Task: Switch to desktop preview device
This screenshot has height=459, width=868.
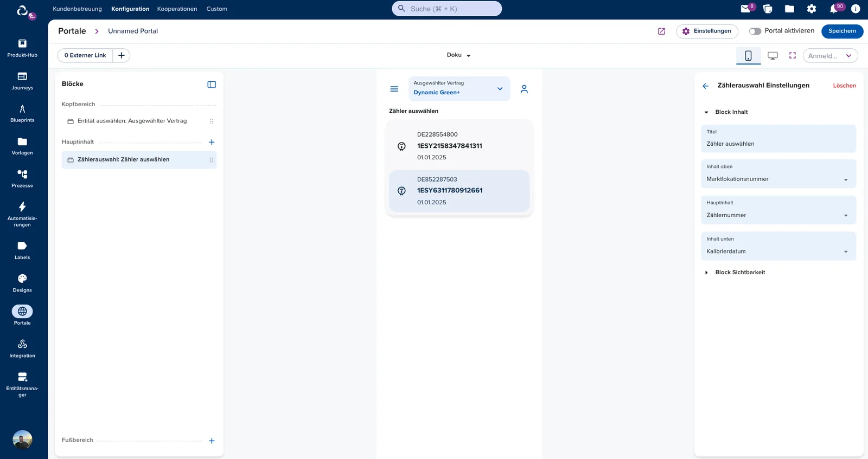Action: [773, 55]
